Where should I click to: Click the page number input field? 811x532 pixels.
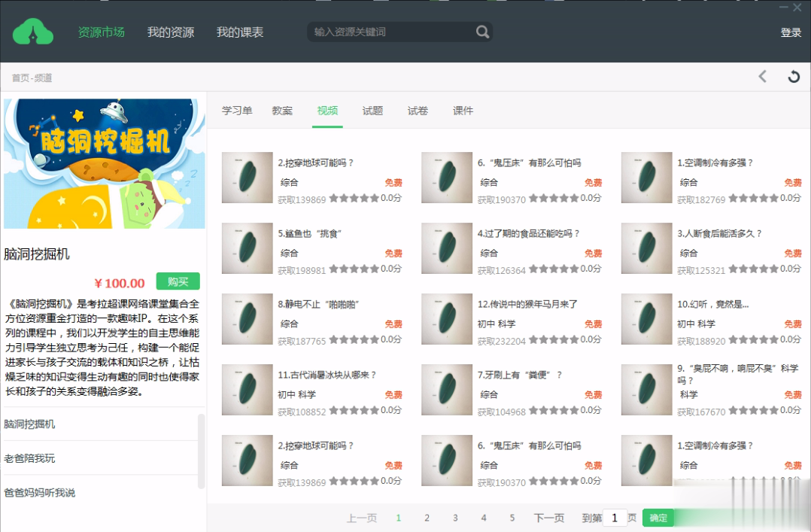click(614, 518)
